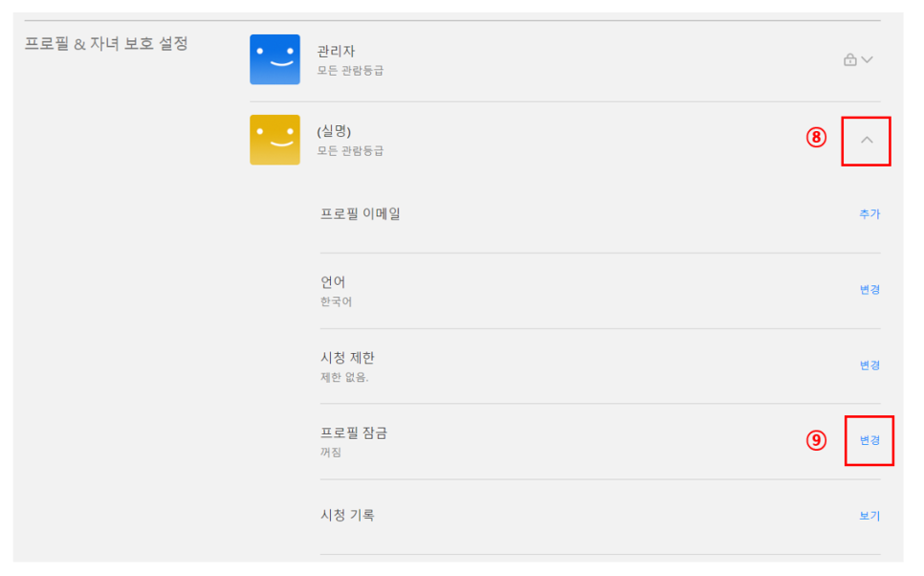This screenshot has width=924, height=576.
Task: Click the yellow (실명) profile avatar
Action: coord(275,140)
